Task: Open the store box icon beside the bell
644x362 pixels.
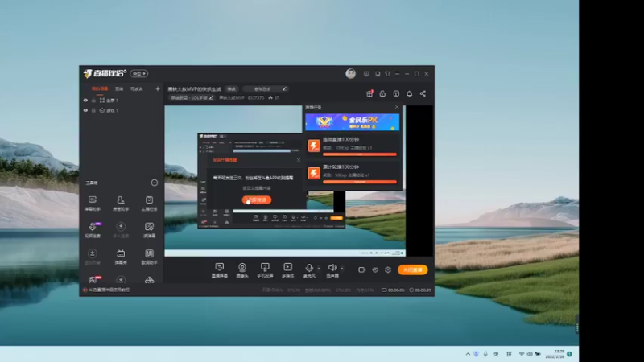Action: click(x=396, y=93)
